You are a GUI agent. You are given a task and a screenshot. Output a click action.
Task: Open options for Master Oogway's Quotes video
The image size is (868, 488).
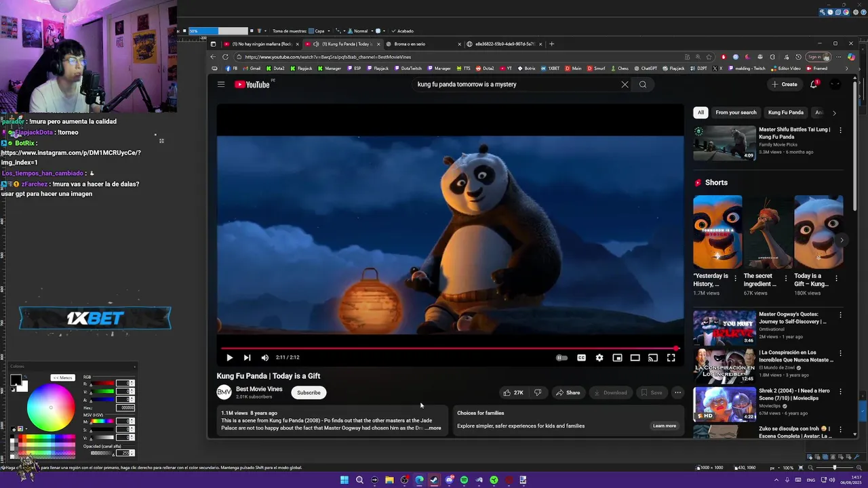841,315
